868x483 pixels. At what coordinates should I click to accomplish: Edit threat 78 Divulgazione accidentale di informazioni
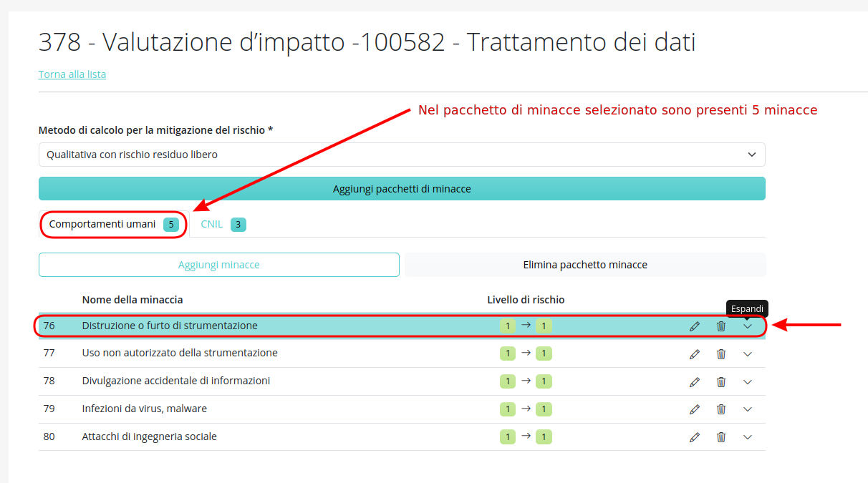coord(694,381)
